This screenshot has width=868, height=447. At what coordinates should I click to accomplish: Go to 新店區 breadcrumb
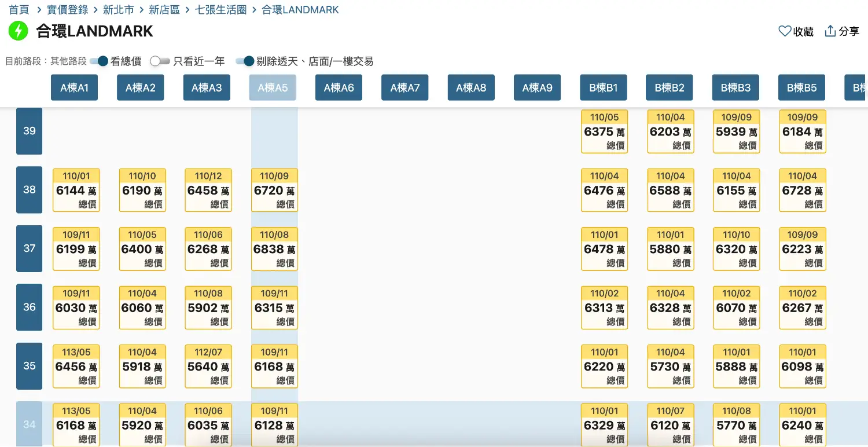point(164,10)
